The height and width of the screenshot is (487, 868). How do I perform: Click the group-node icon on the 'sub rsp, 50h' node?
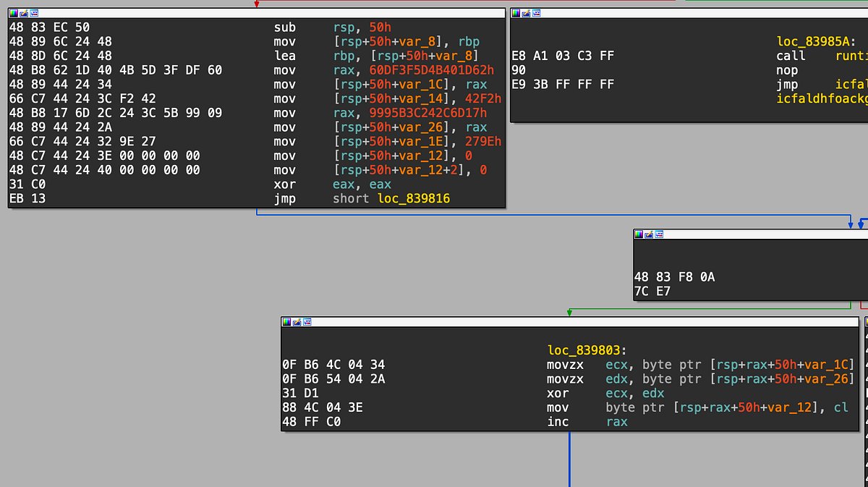pos(34,13)
